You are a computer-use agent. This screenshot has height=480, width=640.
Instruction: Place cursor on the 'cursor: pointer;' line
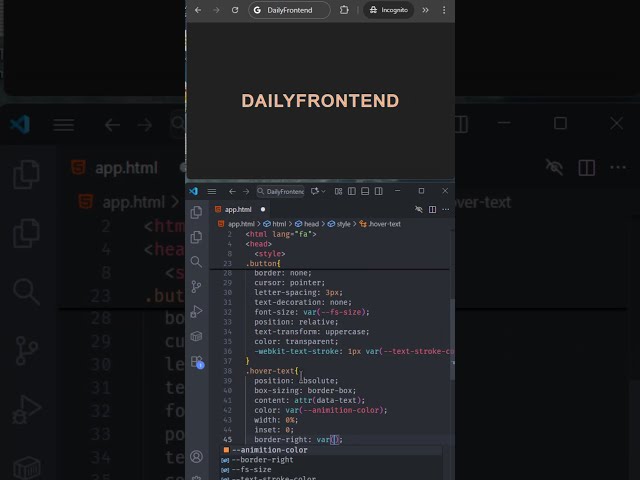click(289, 283)
